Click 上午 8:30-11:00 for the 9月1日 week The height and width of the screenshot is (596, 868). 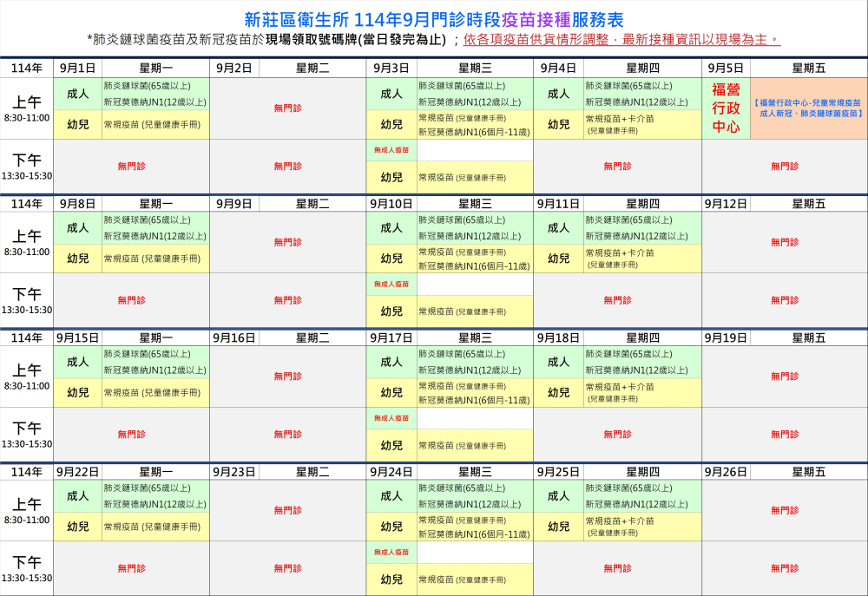[x=27, y=108]
